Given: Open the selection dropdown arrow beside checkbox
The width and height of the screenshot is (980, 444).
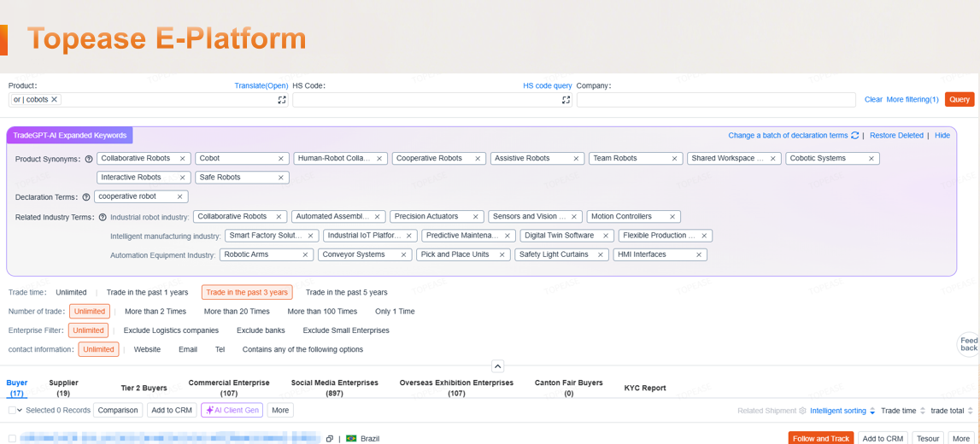Looking at the screenshot, I should coord(20,411).
